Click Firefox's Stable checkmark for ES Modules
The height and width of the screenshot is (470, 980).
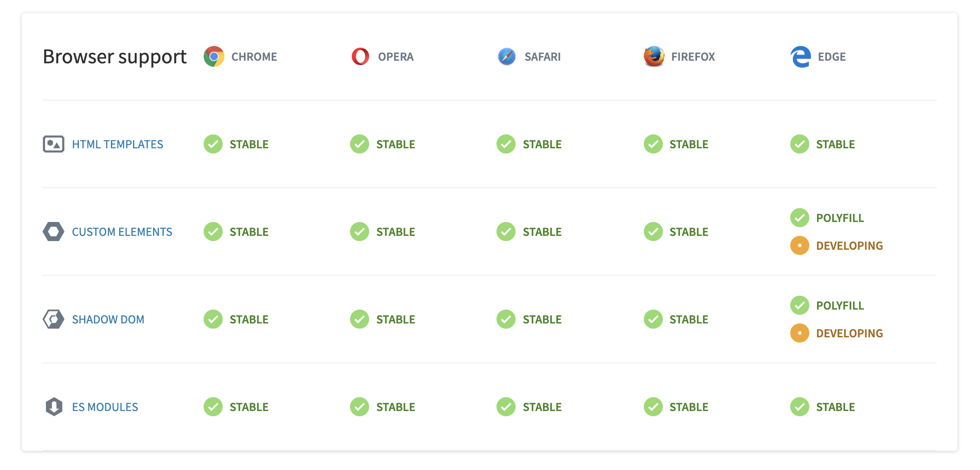pos(653,407)
